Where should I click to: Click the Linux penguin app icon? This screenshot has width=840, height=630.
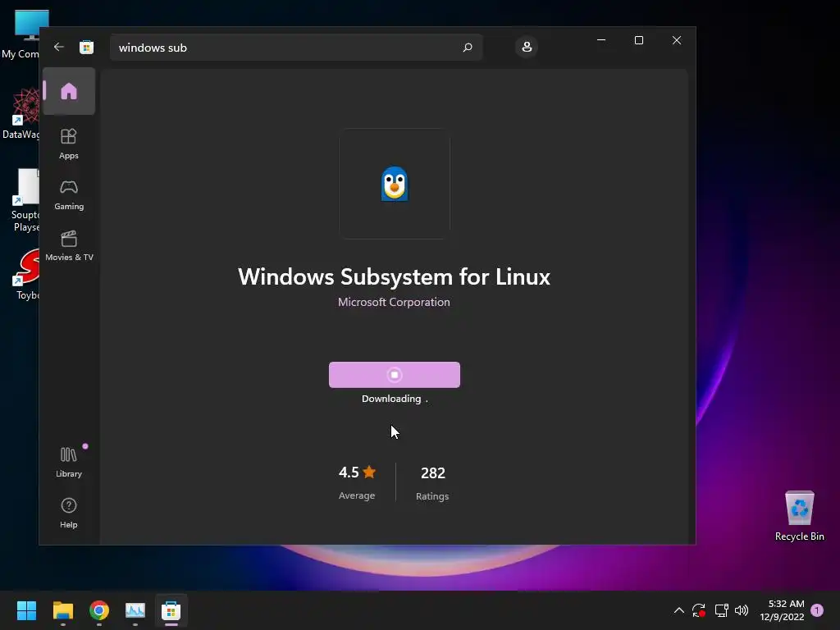(395, 184)
